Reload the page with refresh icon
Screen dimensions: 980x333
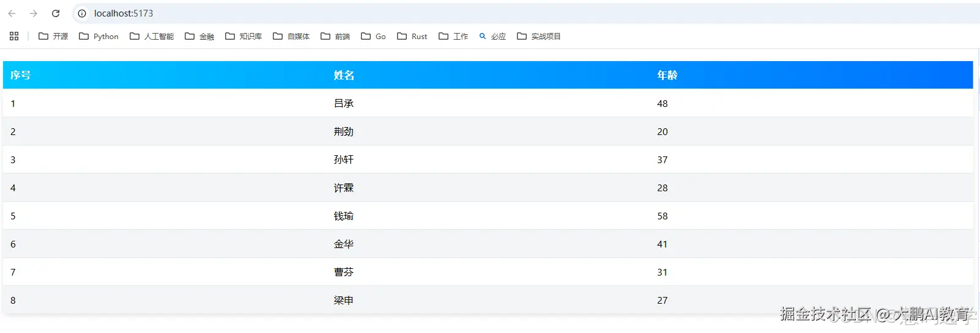[x=56, y=13]
